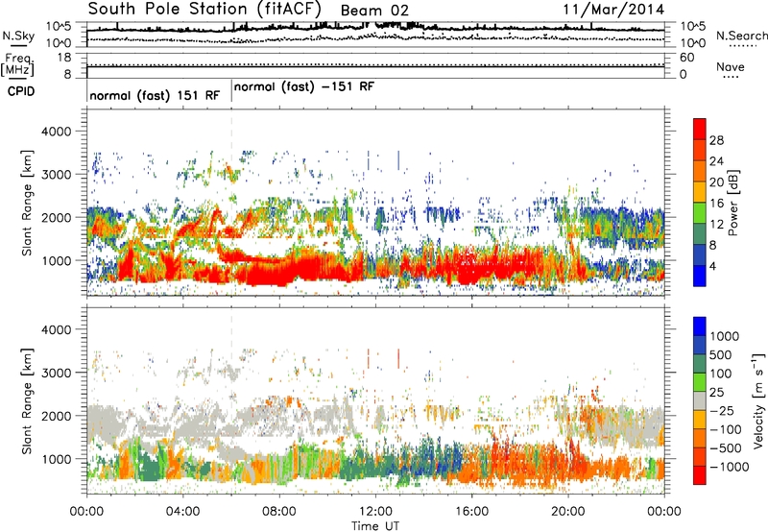Click 'Slant Range [km]' label of velocity panel
The height and width of the screenshot is (532, 768).
coord(27,401)
